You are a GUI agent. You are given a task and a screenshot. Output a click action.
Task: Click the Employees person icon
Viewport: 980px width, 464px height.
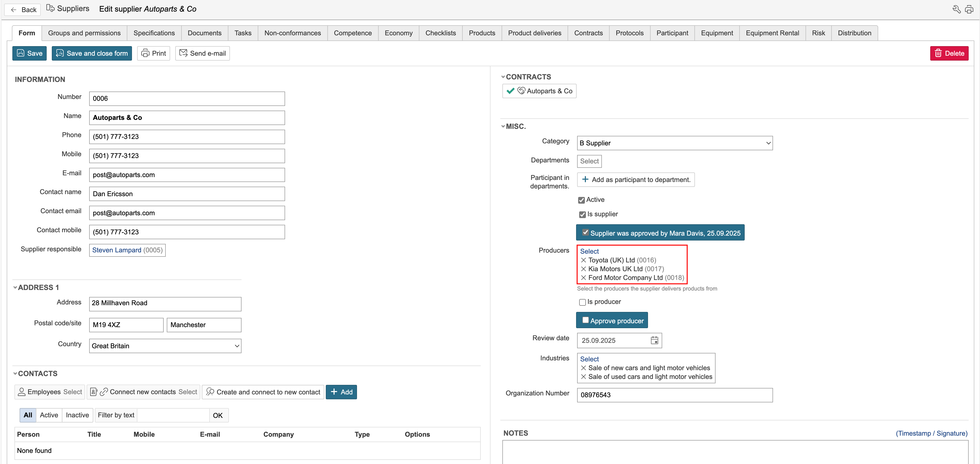pyautogui.click(x=22, y=392)
